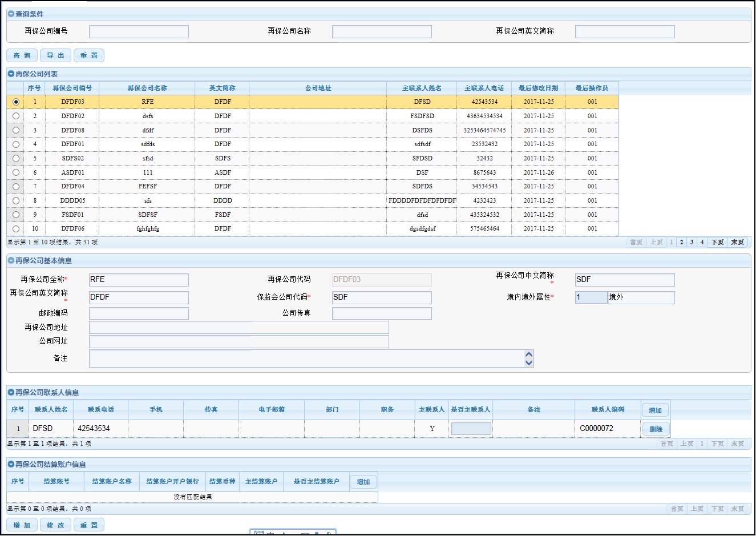756x536 pixels.
Task: Collapse the 再保公司联系人信息 section arrow
Action: (11, 393)
